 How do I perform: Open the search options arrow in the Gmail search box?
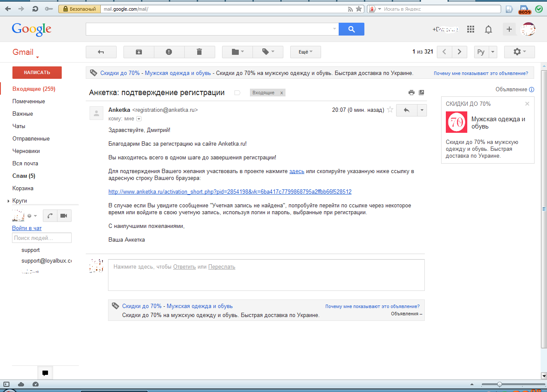click(x=335, y=29)
